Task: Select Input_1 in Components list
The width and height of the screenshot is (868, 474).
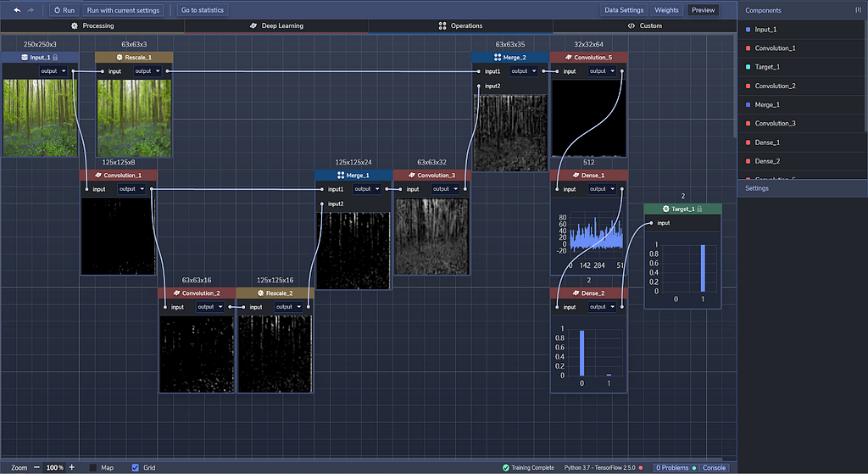Action: click(802, 30)
